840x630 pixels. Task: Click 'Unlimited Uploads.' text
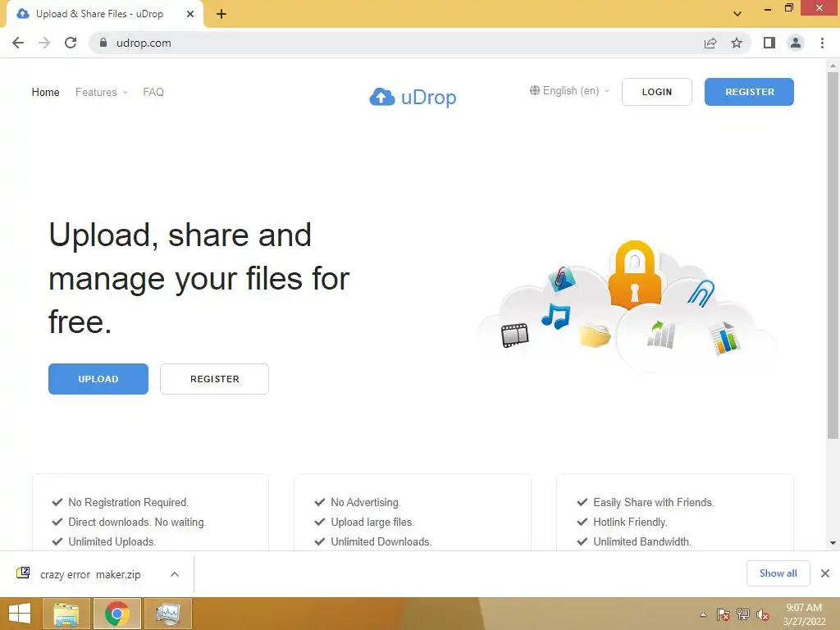click(x=112, y=541)
